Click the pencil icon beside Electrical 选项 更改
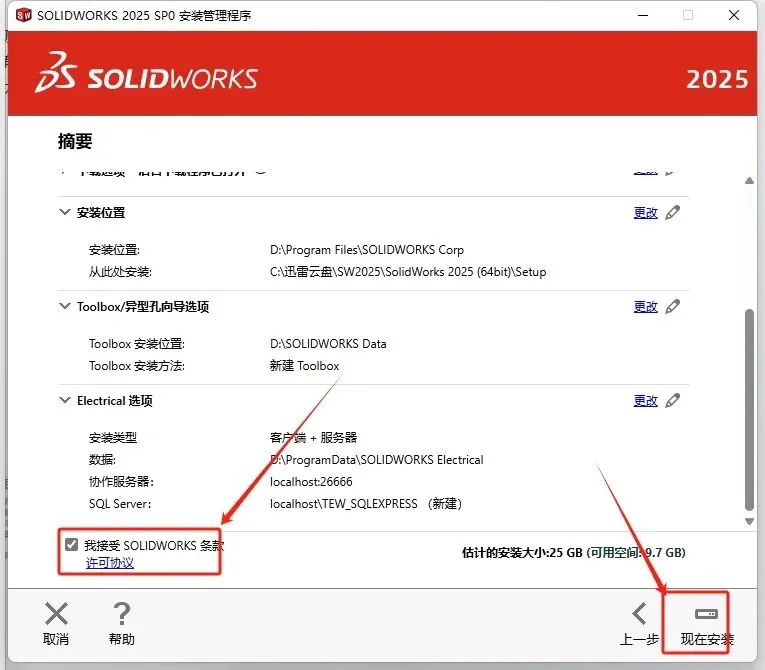The width and height of the screenshot is (765, 670). point(673,401)
